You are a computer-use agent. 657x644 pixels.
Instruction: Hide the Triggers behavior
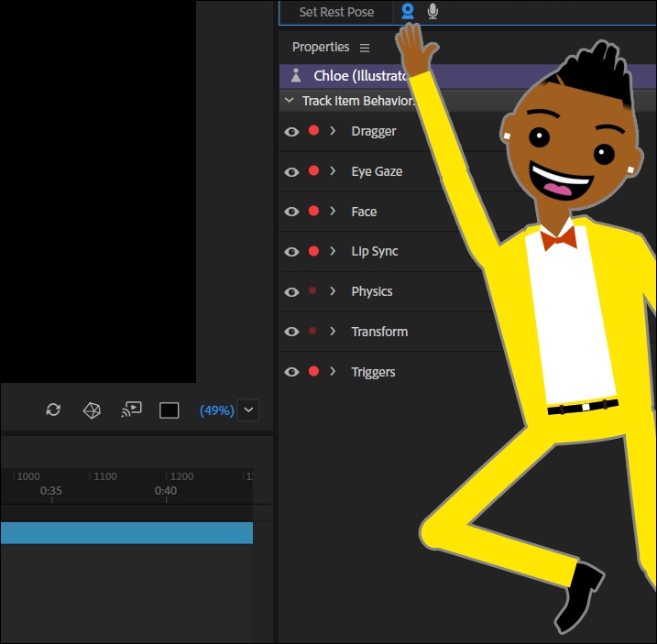point(291,372)
